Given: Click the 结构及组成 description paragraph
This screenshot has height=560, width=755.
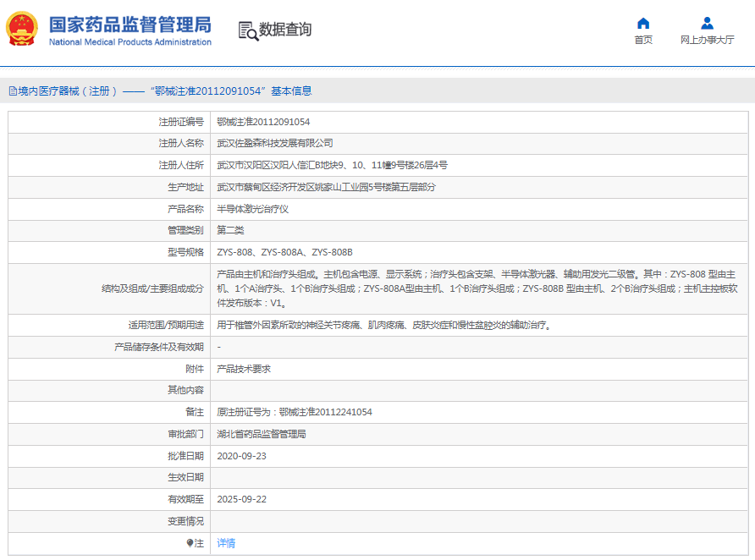Looking at the screenshot, I should tap(477, 288).
